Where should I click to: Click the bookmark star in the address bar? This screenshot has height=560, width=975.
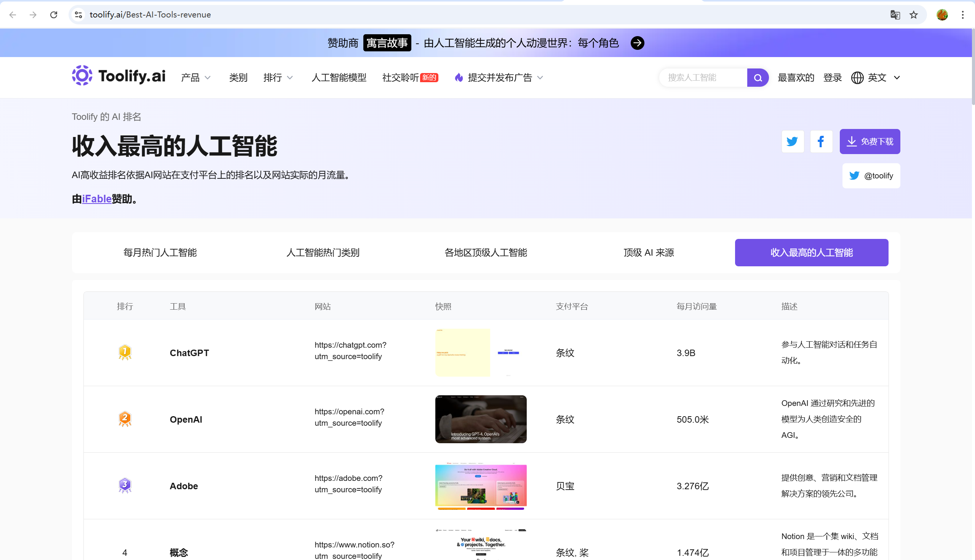[x=914, y=14]
